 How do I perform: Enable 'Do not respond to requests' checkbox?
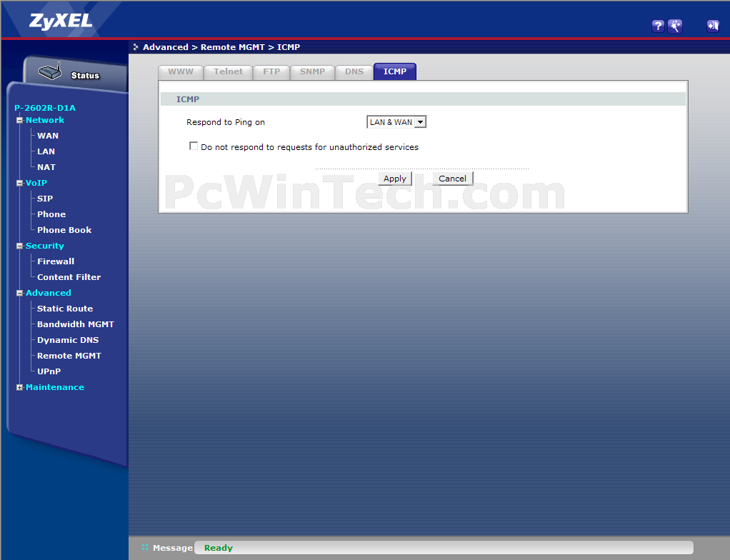(x=194, y=146)
